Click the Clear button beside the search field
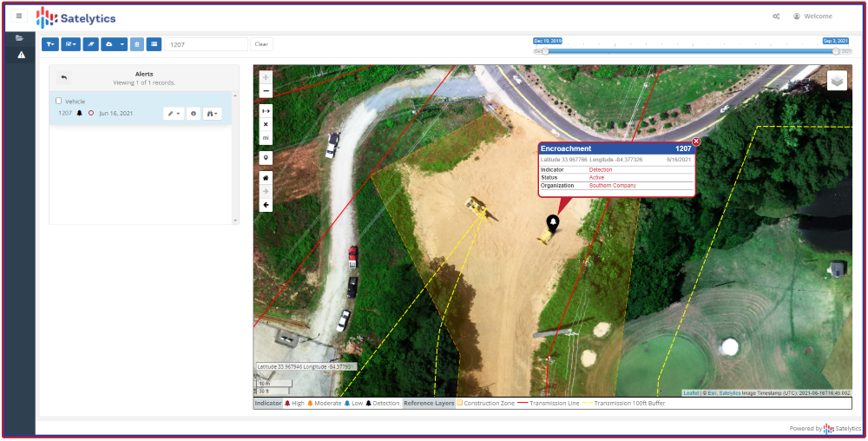868x441 pixels. [261, 44]
